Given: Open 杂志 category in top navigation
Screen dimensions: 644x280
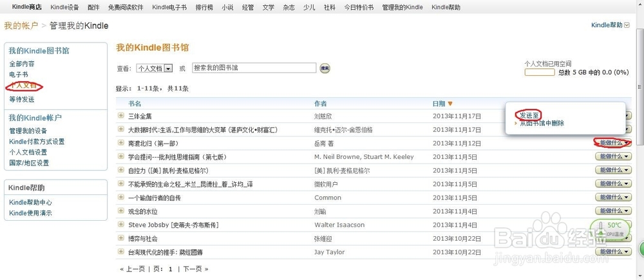Looking at the screenshot, I should pos(289,7).
